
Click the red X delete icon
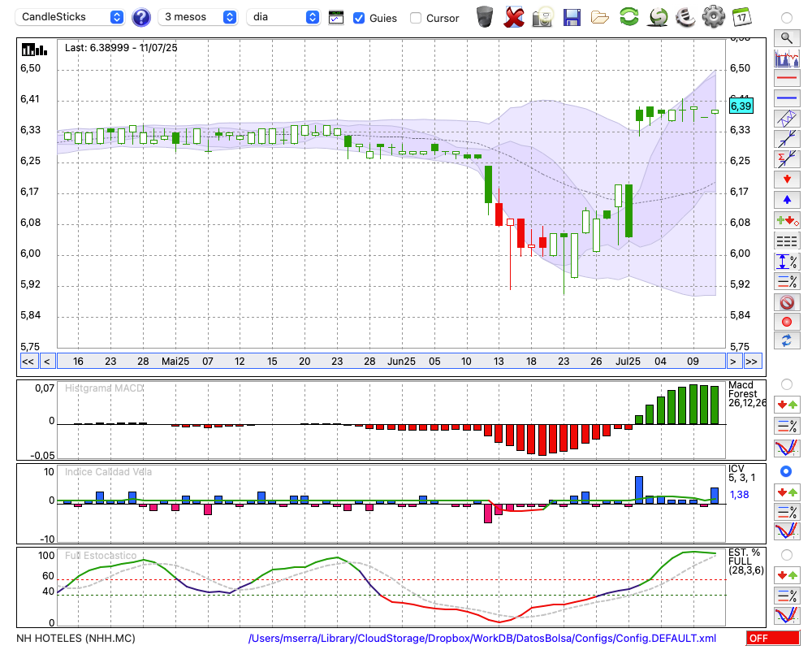click(514, 17)
